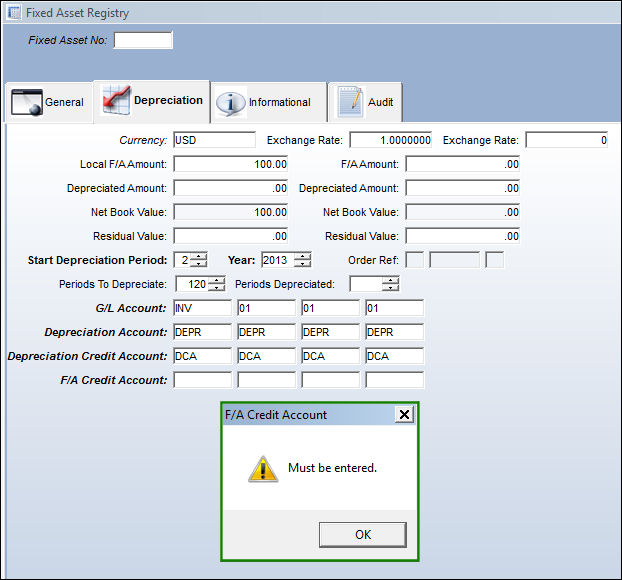Click the Year field showing 2013
Viewport: 622px width, 580px height.
click(x=278, y=260)
